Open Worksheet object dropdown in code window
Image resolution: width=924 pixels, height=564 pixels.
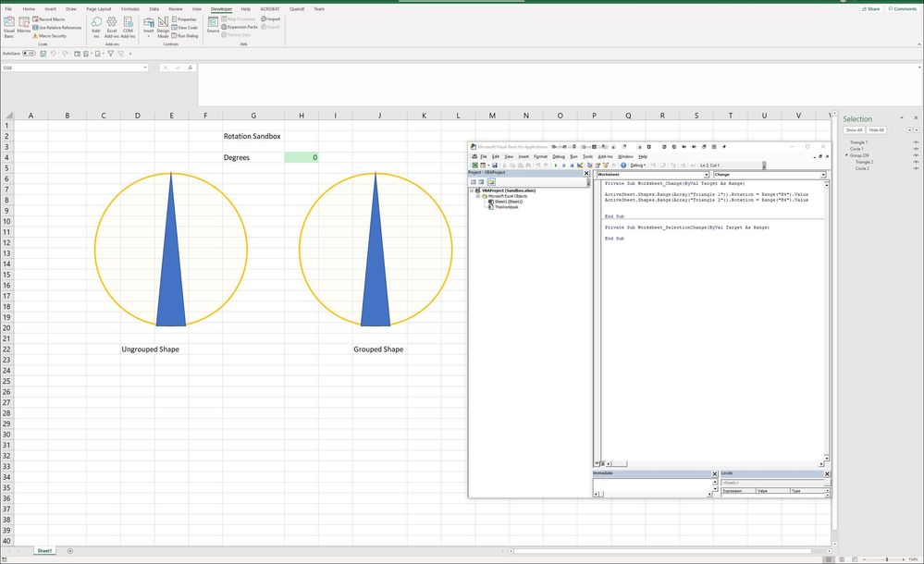pos(706,175)
